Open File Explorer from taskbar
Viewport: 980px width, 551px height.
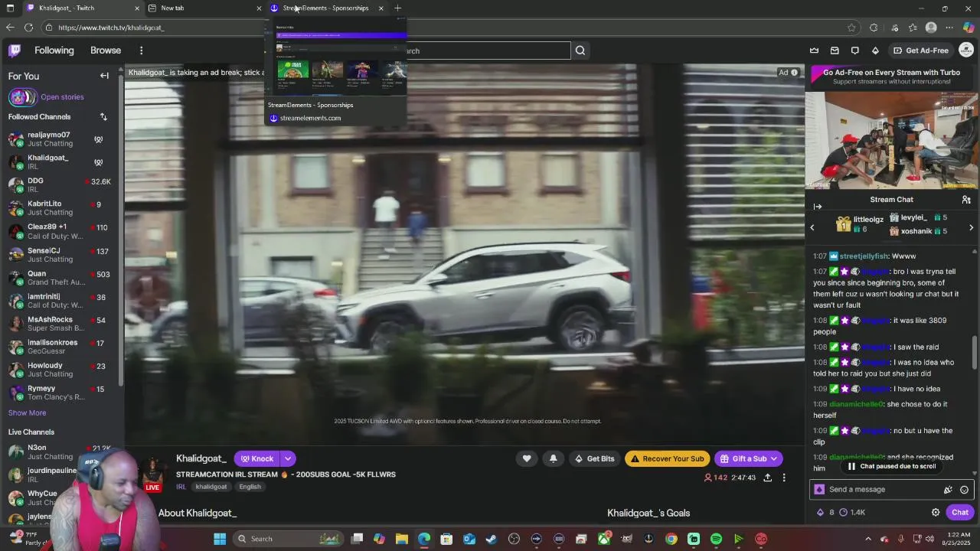(402, 539)
